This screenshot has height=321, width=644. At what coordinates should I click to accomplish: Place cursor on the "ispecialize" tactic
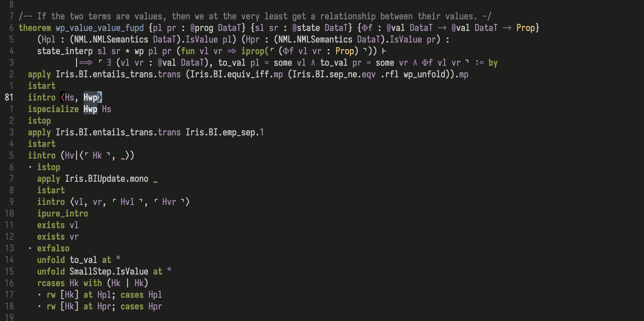click(x=53, y=109)
